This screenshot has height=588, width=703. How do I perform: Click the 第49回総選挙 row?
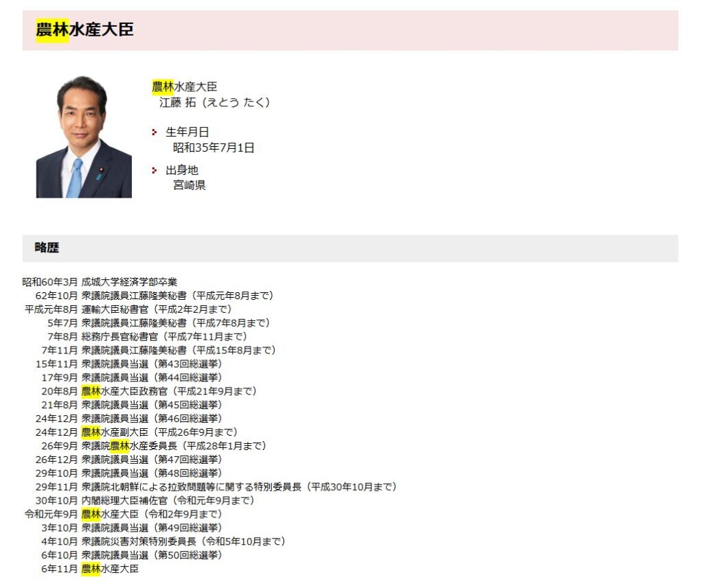pyautogui.click(x=132, y=528)
